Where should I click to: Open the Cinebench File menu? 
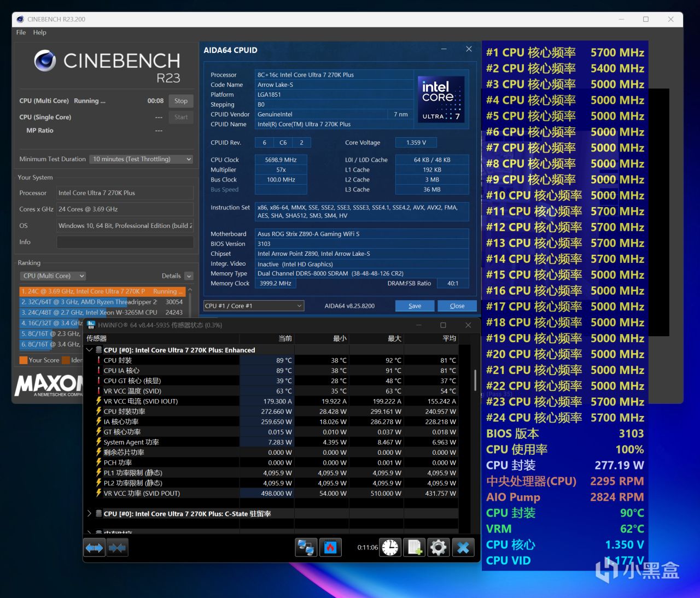click(21, 32)
